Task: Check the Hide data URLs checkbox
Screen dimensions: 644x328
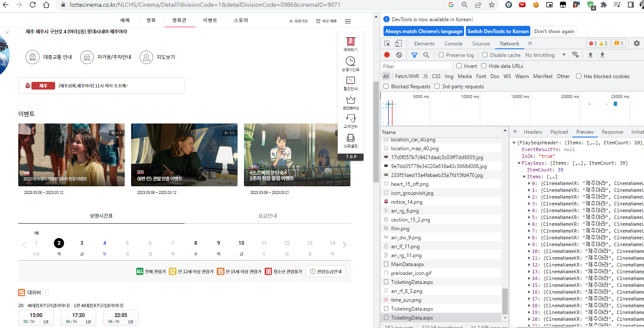Action: pyautogui.click(x=484, y=66)
